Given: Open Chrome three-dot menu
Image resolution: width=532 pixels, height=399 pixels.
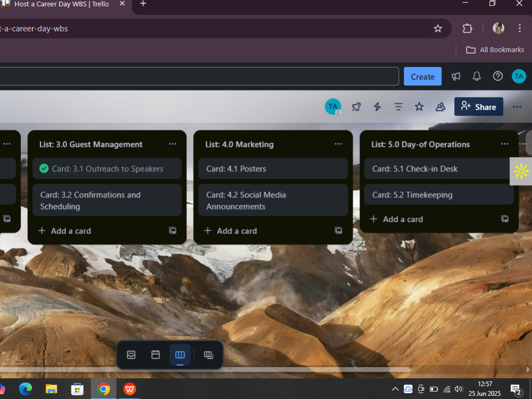Looking at the screenshot, I should [x=519, y=29].
